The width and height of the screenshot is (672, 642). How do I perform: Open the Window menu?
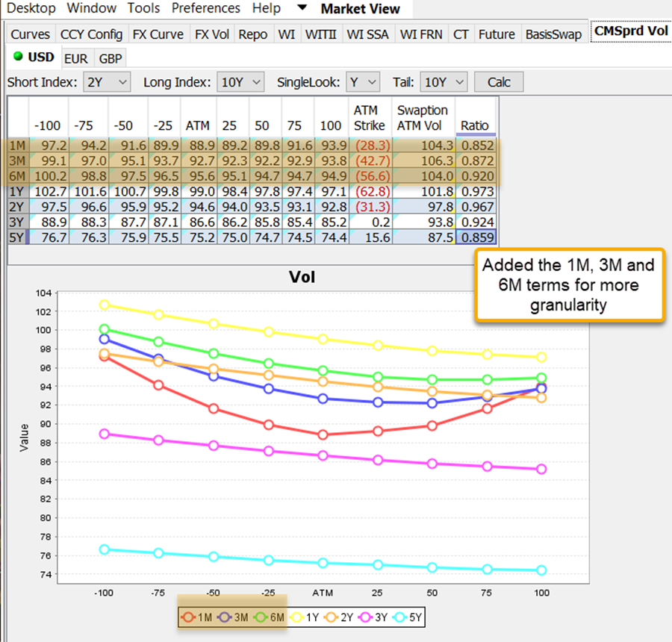[92, 8]
